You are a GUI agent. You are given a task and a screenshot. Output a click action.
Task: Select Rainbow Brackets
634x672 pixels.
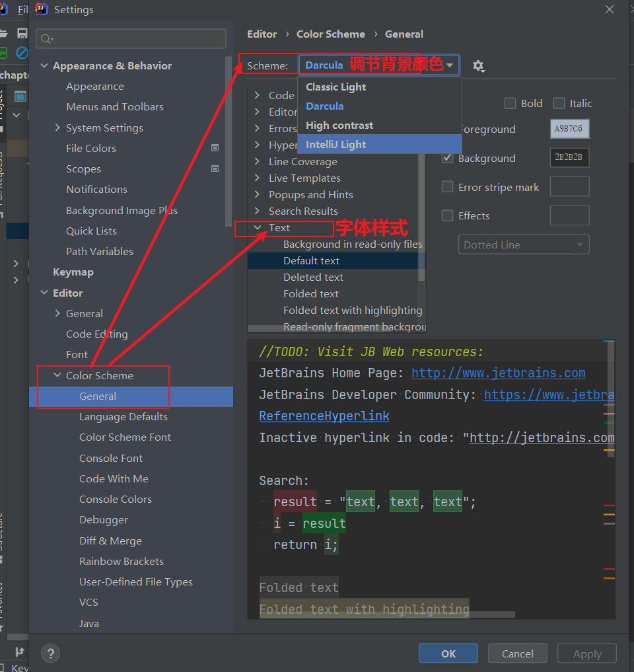[x=122, y=562]
